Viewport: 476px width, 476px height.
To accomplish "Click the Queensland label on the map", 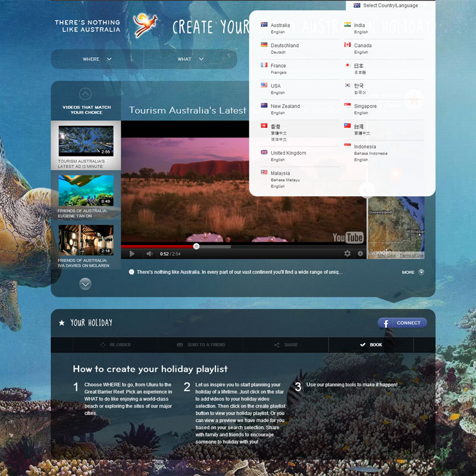I will click(380, 212).
